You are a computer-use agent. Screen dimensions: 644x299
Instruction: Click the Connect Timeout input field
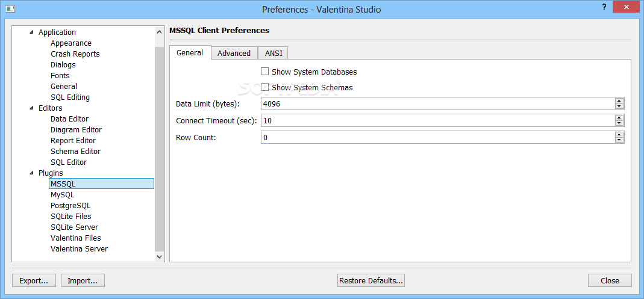pos(438,120)
